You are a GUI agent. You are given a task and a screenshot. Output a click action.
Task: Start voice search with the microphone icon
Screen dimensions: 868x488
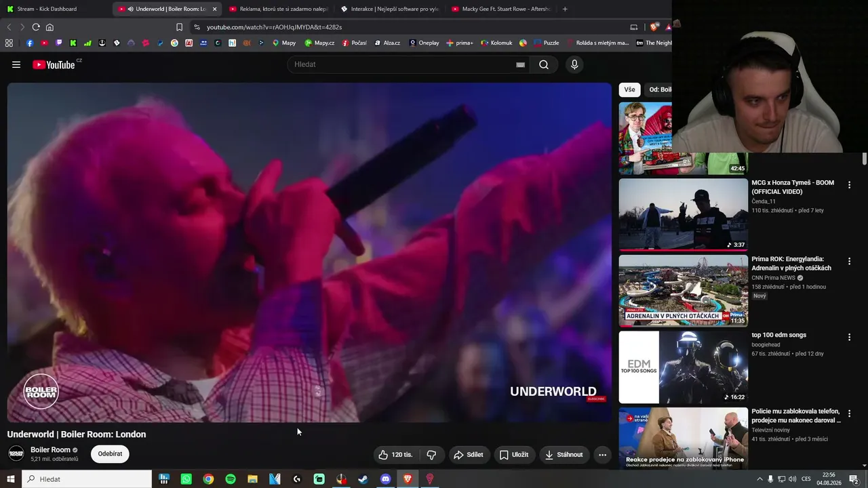coord(574,64)
